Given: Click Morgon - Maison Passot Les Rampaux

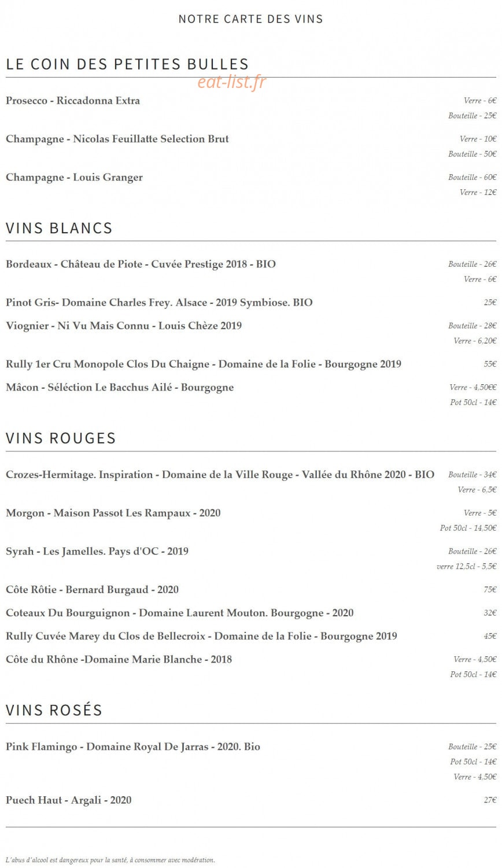Looking at the screenshot, I should point(113,513).
